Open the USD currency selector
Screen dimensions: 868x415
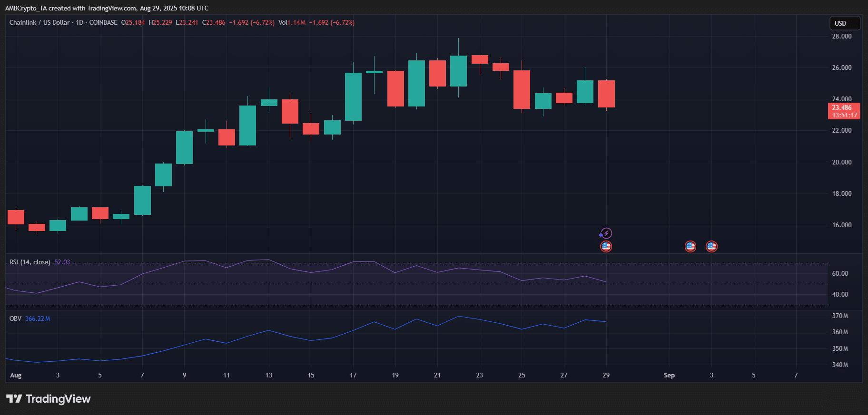pos(844,23)
